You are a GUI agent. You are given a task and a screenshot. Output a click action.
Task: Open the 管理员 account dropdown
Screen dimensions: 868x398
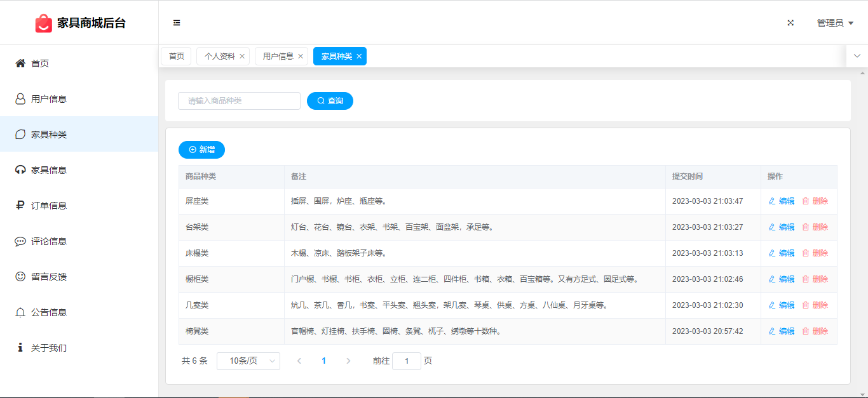834,23
